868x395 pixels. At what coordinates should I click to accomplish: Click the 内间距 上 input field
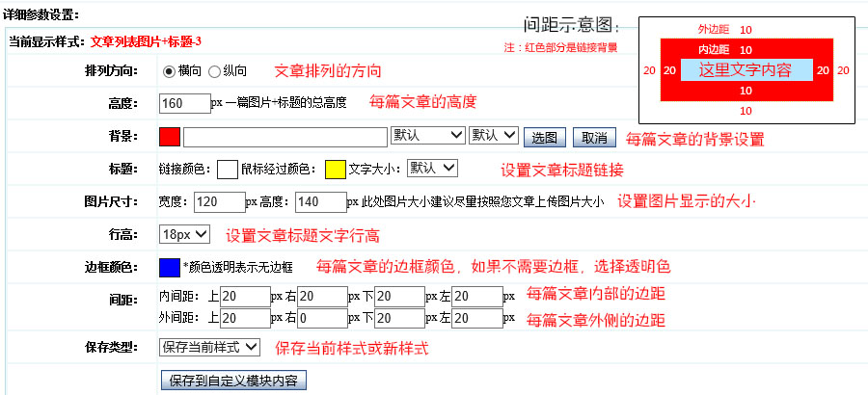[245, 297]
